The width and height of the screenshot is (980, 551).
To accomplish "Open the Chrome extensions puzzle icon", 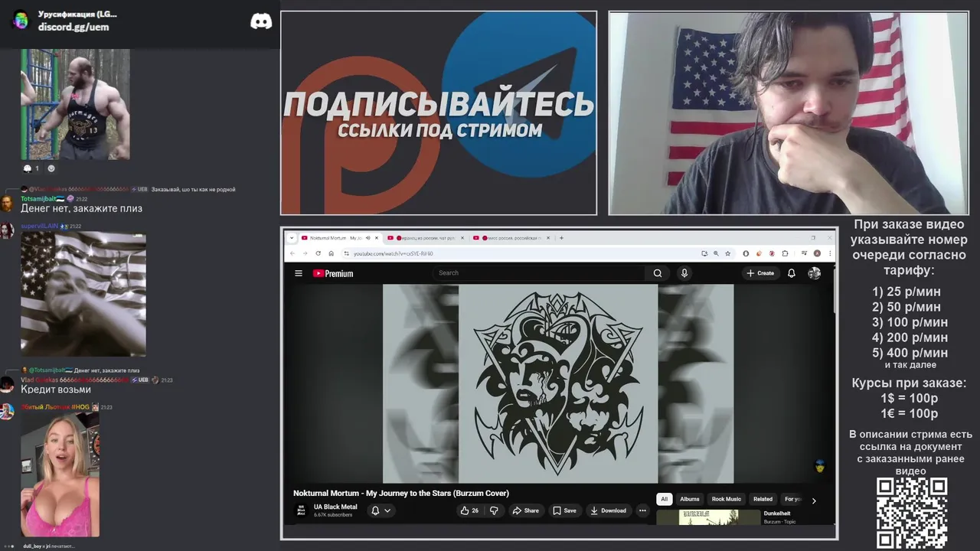I will (785, 253).
